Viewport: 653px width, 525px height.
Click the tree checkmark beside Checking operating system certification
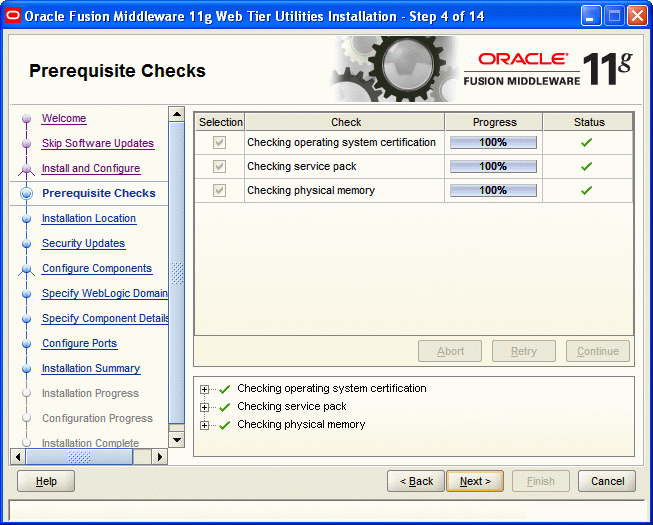[x=224, y=389]
